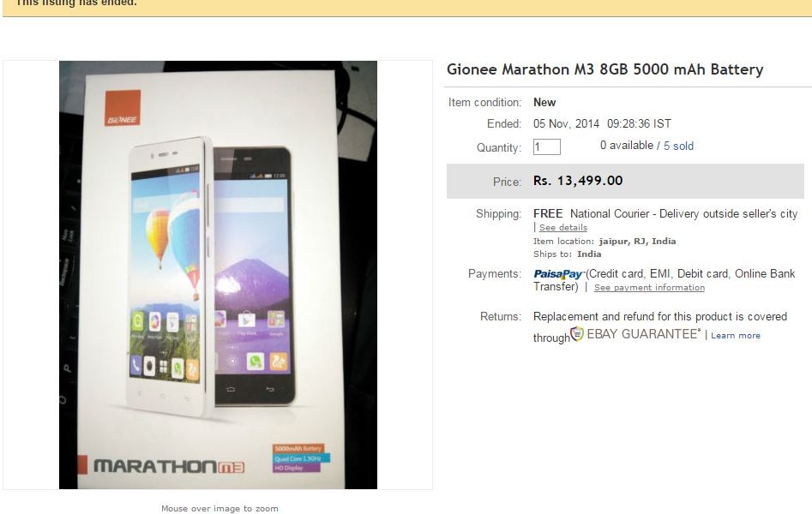Click the price Rs. 13,499.00

[x=578, y=181]
